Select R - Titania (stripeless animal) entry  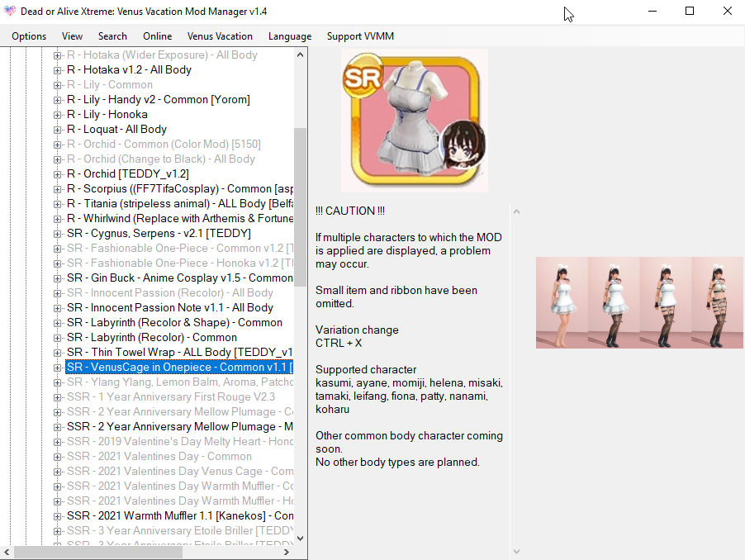pos(179,204)
